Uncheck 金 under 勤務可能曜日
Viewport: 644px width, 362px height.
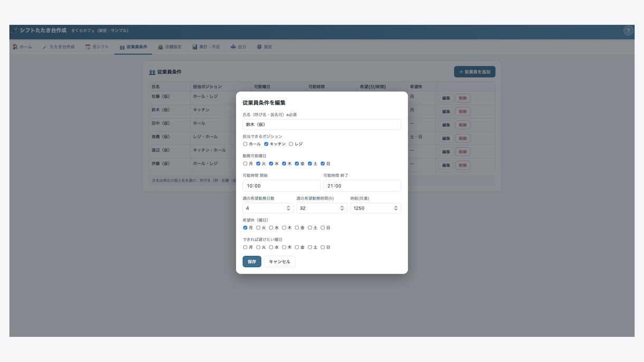[x=297, y=164]
